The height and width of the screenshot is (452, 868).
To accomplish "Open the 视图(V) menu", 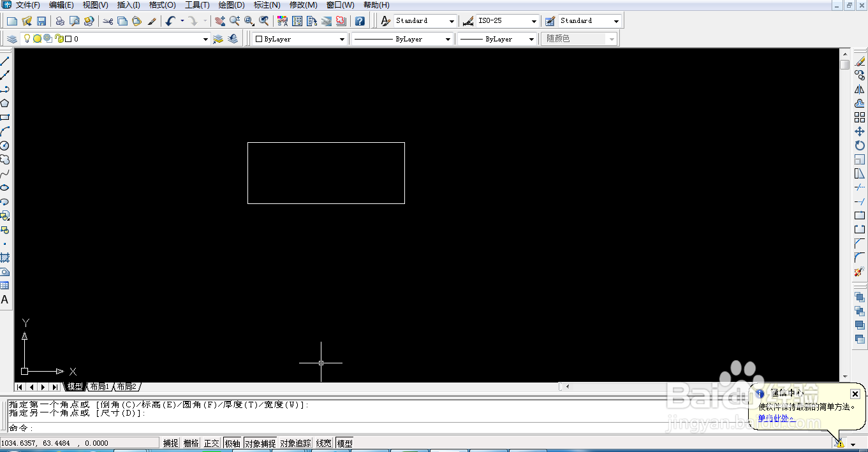I will click(95, 5).
